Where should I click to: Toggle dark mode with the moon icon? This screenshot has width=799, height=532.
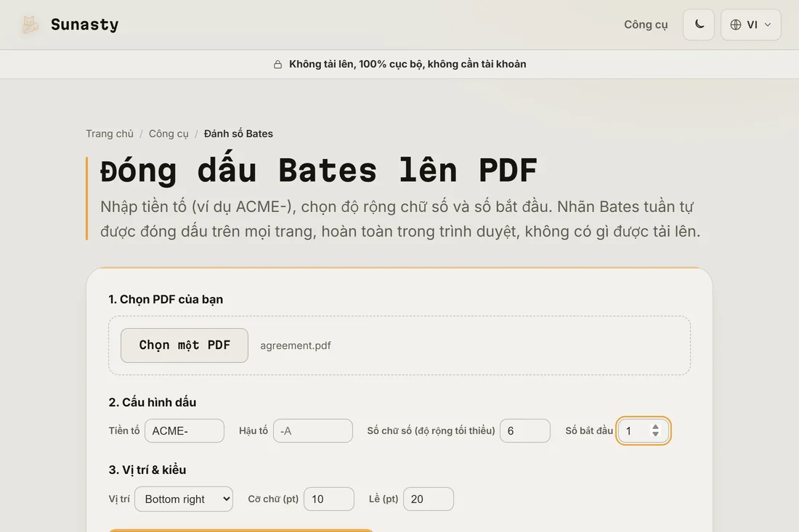pos(699,25)
